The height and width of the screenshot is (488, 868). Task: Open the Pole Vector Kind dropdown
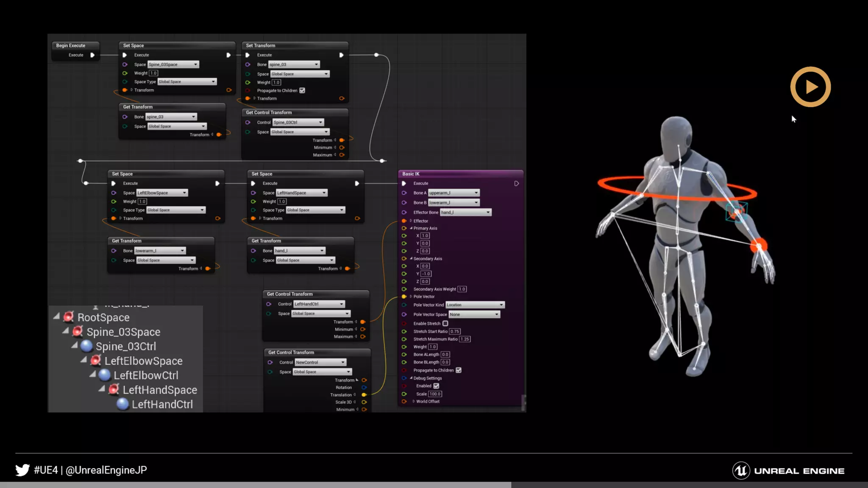coord(475,305)
